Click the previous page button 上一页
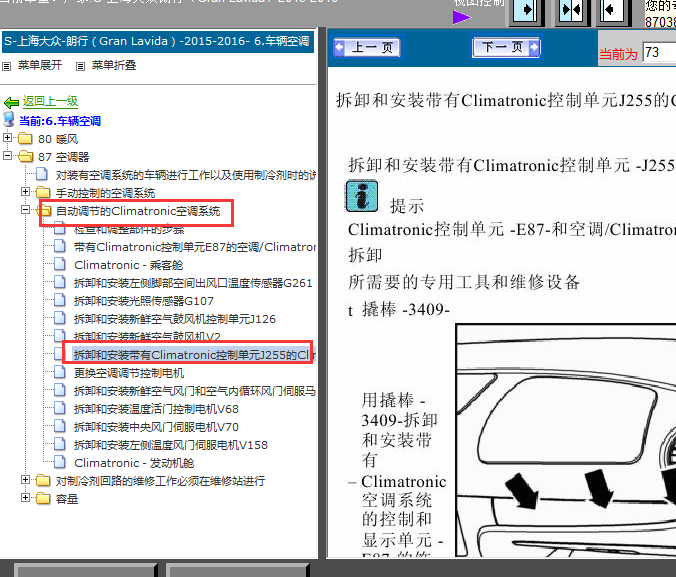 click(368, 47)
